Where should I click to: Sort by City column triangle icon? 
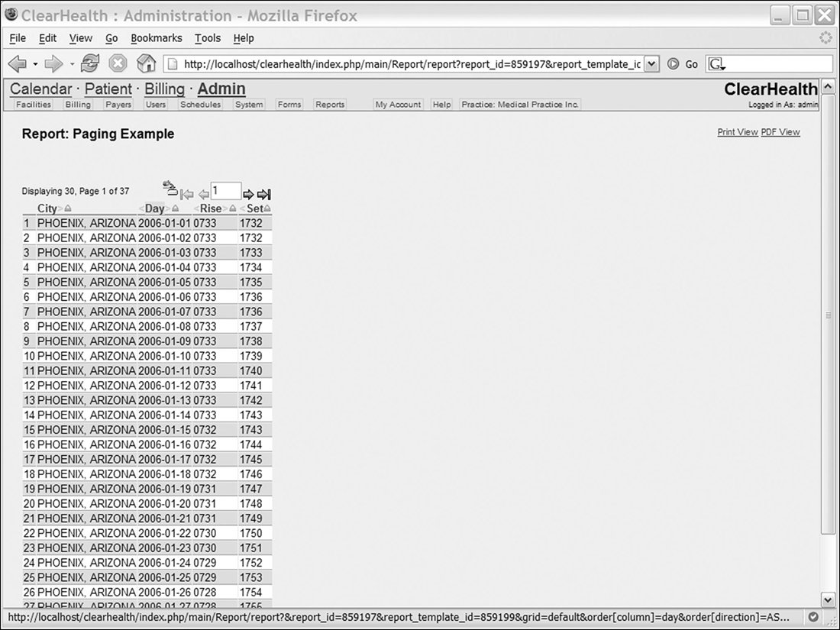pyautogui.click(x=67, y=208)
